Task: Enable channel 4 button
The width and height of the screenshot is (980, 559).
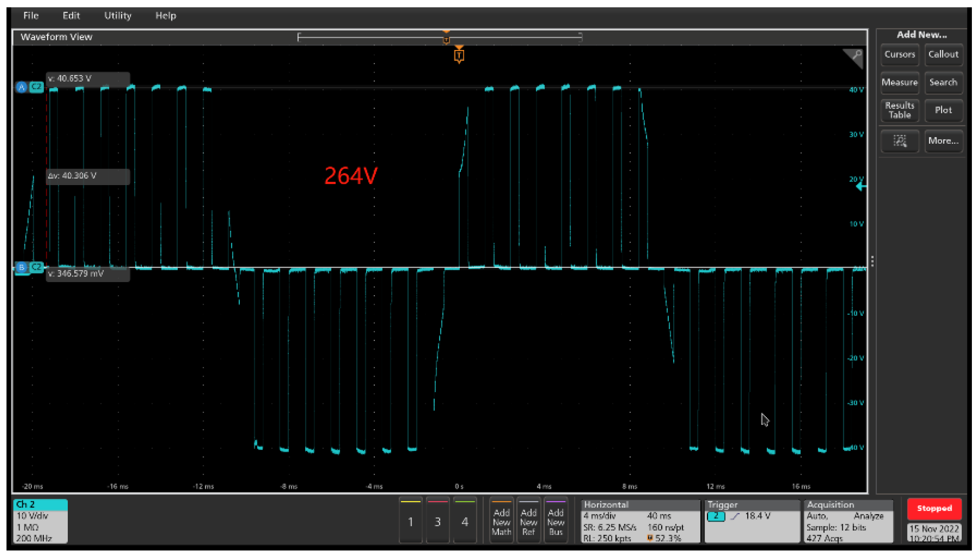Action: click(465, 521)
